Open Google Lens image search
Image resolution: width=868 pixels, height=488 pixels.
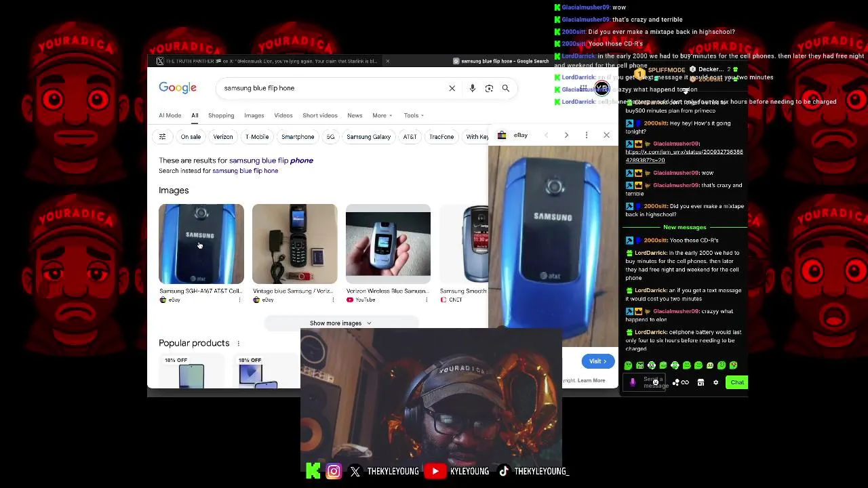[x=489, y=88]
